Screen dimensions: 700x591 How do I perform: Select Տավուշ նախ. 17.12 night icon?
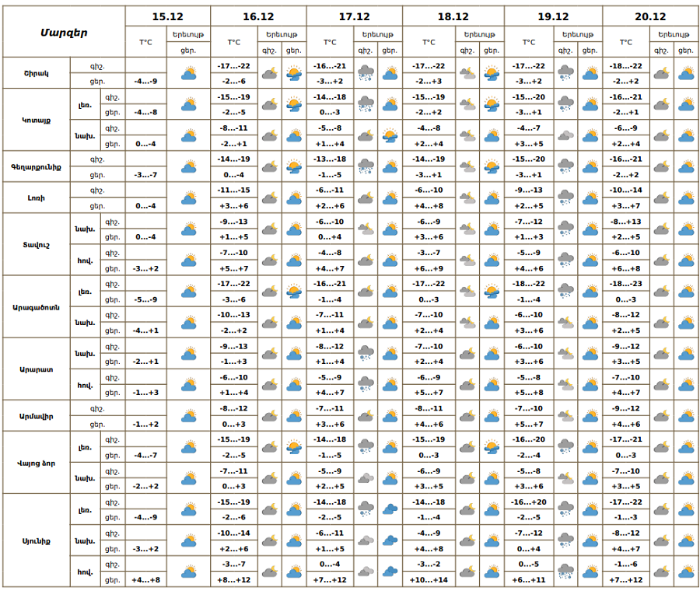[366, 229]
